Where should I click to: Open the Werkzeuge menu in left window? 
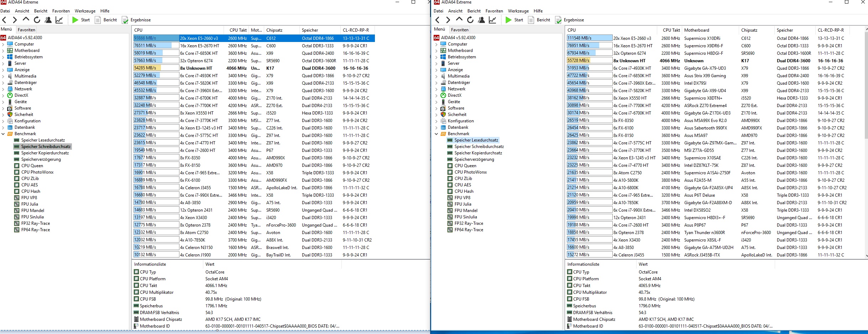tap(85, 11)
